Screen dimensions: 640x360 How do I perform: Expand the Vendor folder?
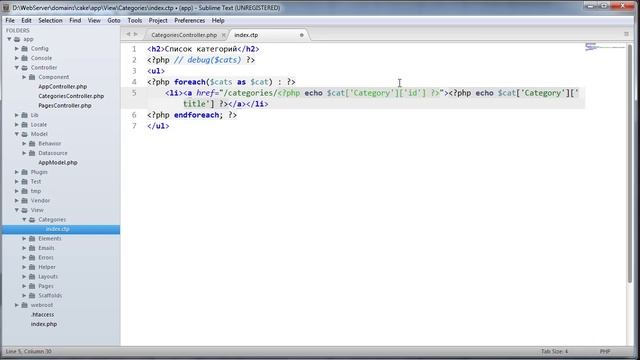click(17, 200)
